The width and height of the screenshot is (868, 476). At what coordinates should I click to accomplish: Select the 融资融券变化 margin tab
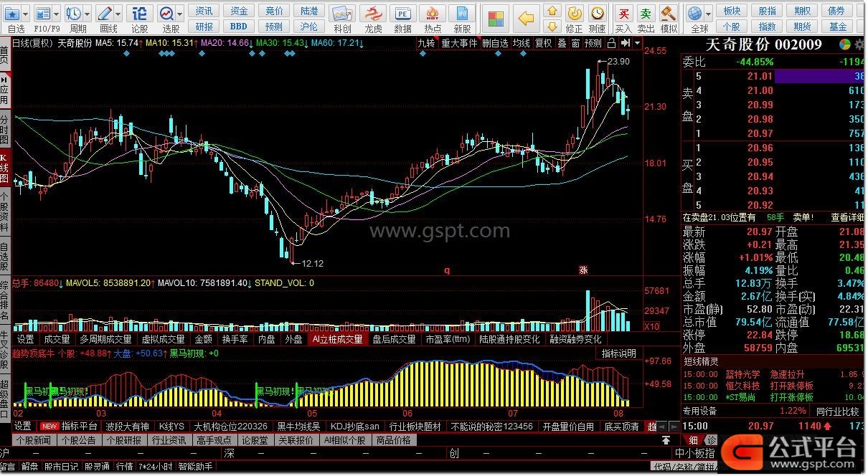tap(576, 339)
